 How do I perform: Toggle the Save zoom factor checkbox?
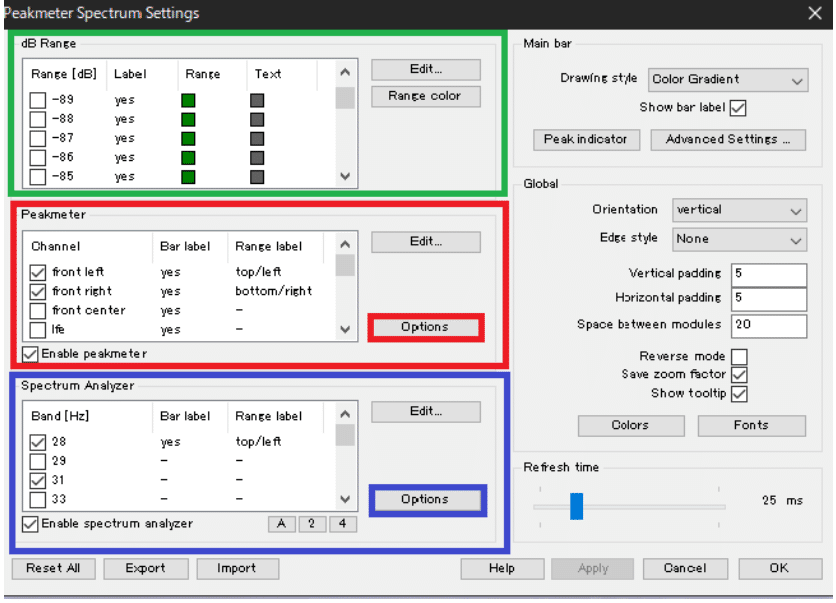(739, 375)
